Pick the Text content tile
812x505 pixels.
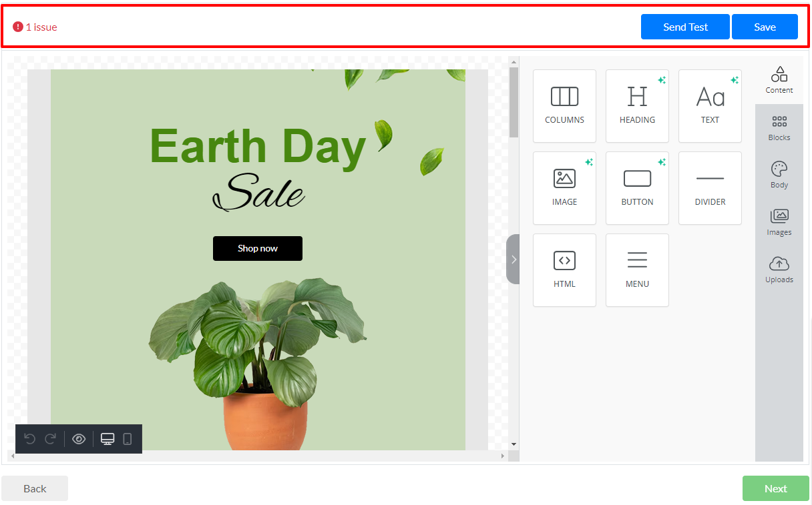(710, 106)
